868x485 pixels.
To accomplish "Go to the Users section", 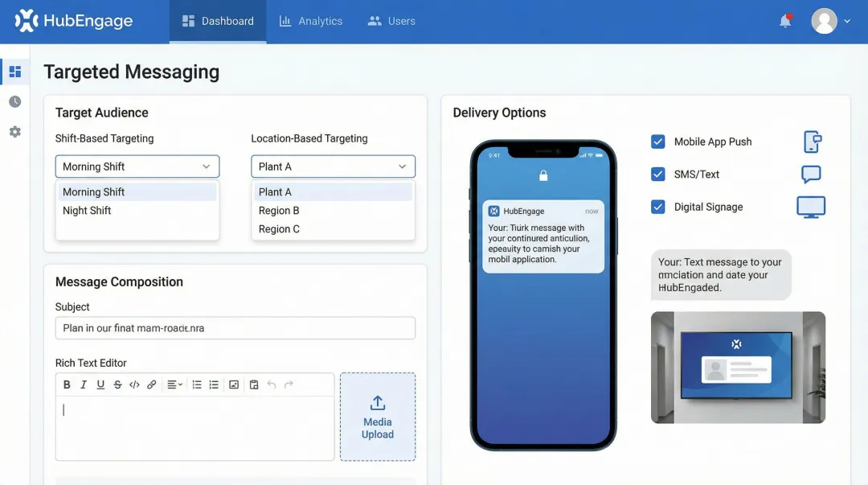I will click(x=391, y=22).
